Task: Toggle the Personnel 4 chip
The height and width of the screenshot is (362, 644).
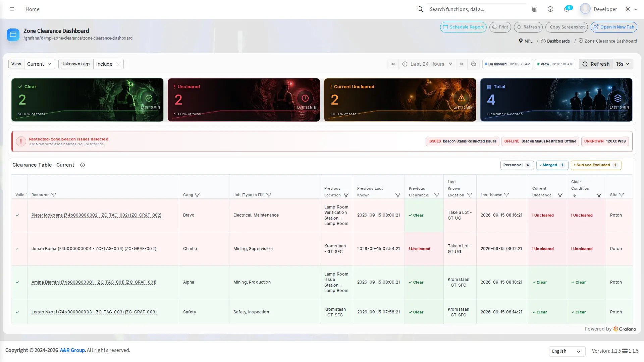Action: point(517,165)
